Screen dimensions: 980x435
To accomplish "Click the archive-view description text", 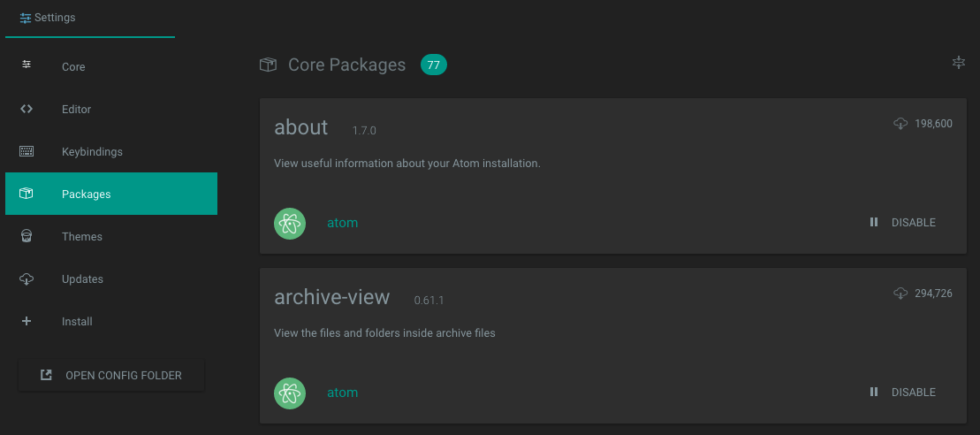I will coord(384,333).
